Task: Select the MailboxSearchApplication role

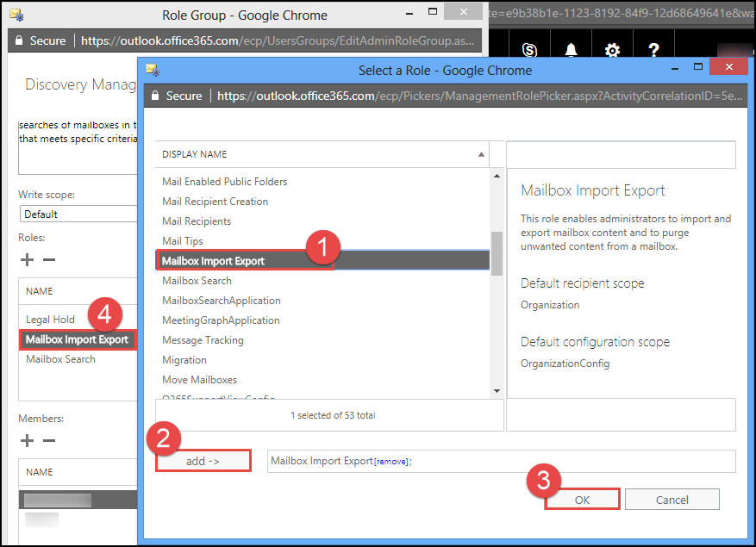Action: (x=322, y=301)
